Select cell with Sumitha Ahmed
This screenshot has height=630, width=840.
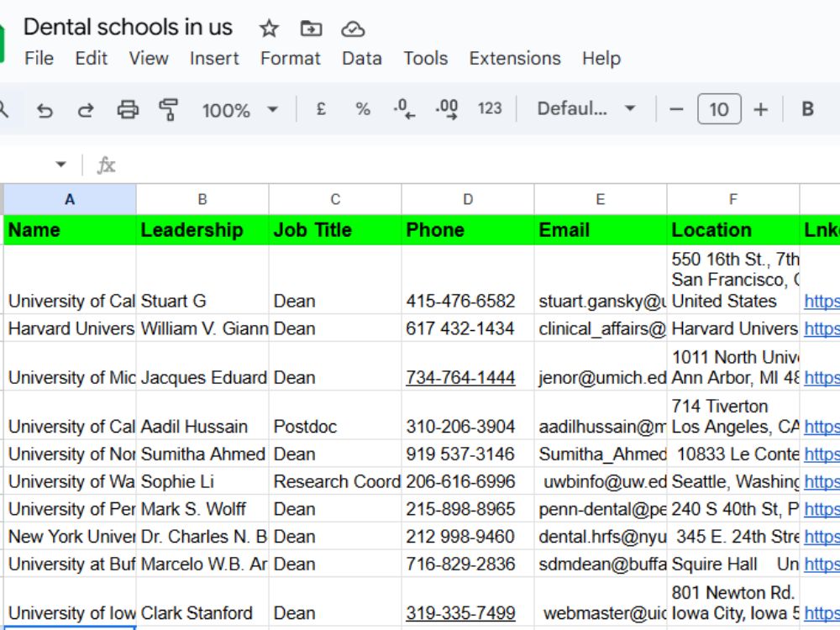pos(202,454)
